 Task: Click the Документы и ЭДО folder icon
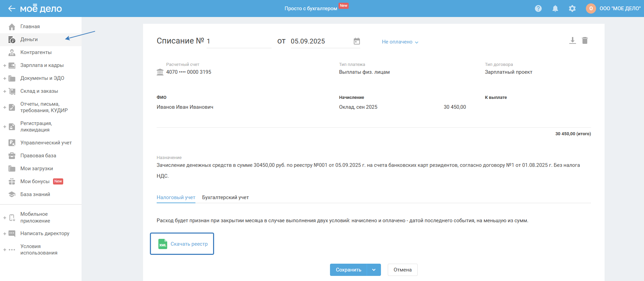[12, 78]
